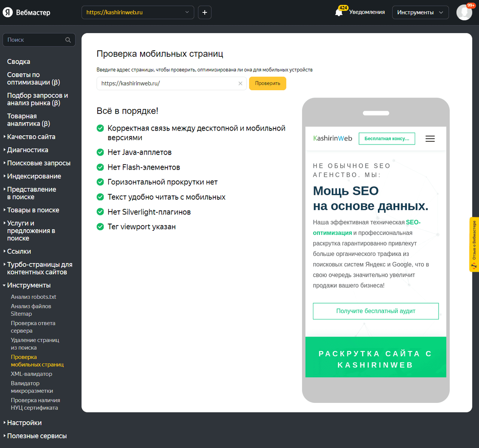Open Удаление страниц из поиска
Image resolution: width=479 pixels, height=448 pixels.
(35, 344)
